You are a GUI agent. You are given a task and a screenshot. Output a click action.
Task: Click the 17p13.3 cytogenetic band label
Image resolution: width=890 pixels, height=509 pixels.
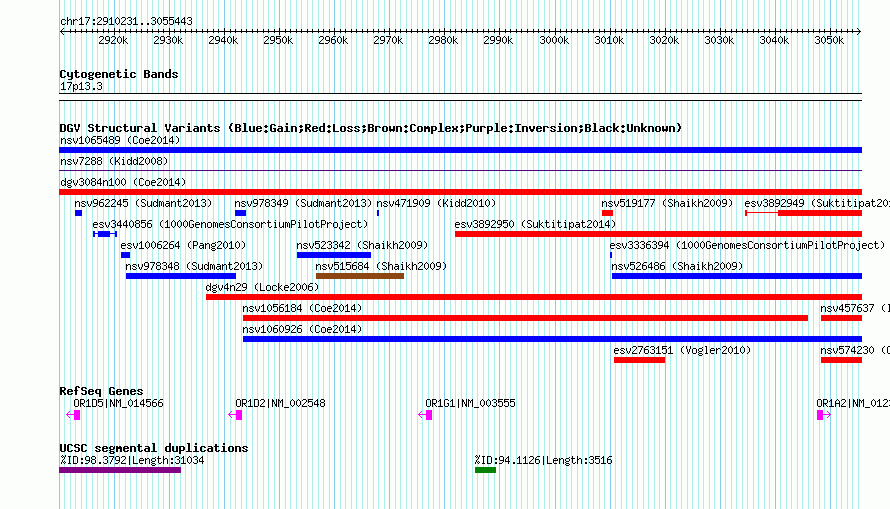point(81,86)
